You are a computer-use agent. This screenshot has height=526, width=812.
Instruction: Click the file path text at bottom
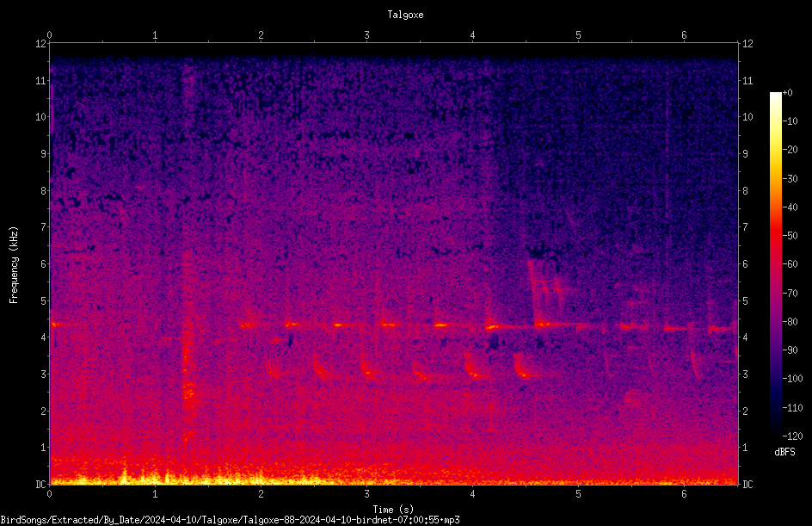(230, 520)
